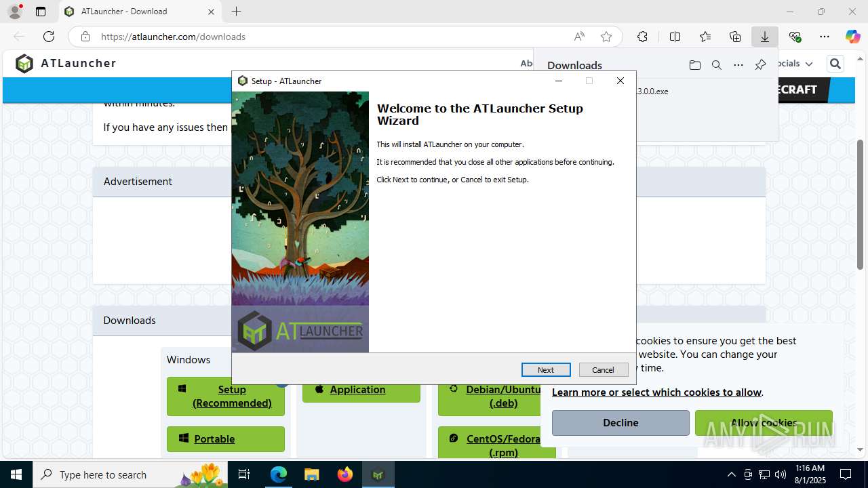Image resolution: width=868 pixels, height=488 pixels.
Task: Open Edge tab actions menu icon
Action: (x=41, y=12)
